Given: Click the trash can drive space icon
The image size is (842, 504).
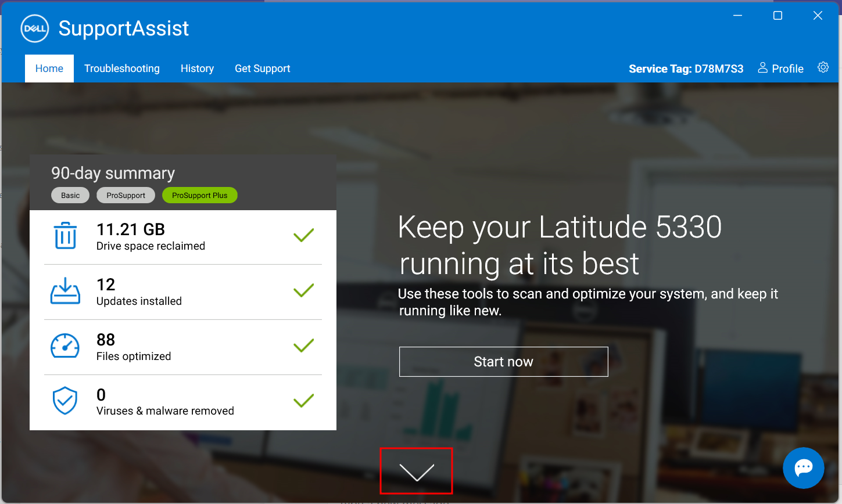Looking at the screenshot, I should pyautogui.click(x=65, y=236).
